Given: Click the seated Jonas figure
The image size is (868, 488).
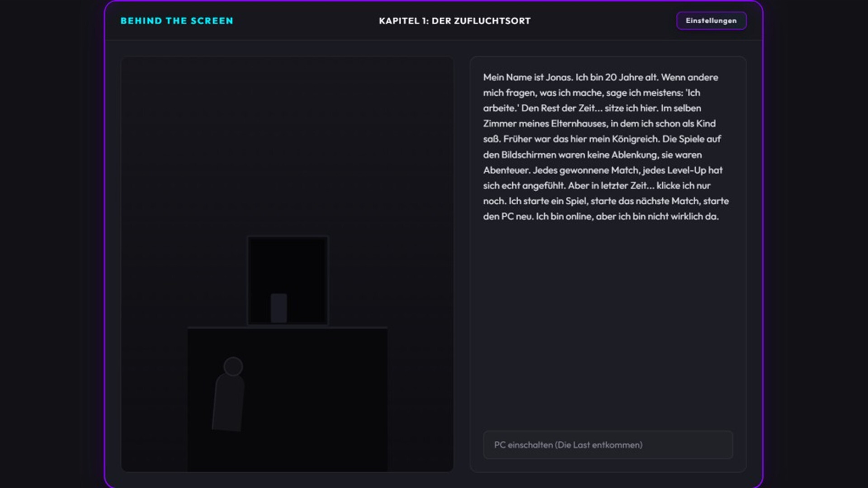Looking at the screenshot, I should pyautogui.click(x=229, y=394).
